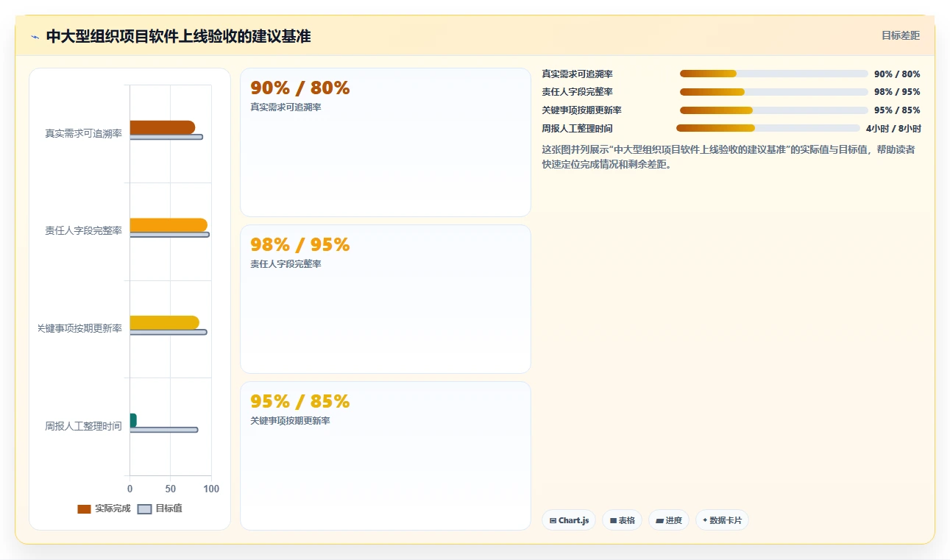The width and height of the screenshot is (950, 560).
Task: Click the 真实需求可追溯率 progress bar
Action: (774, 74)
